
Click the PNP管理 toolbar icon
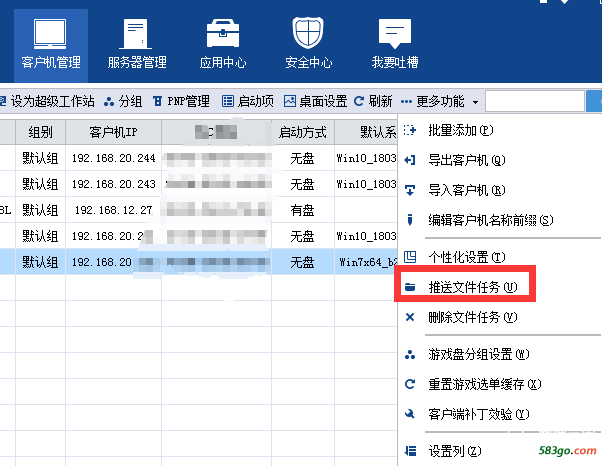pyautogui.click(x=157, y=101)
